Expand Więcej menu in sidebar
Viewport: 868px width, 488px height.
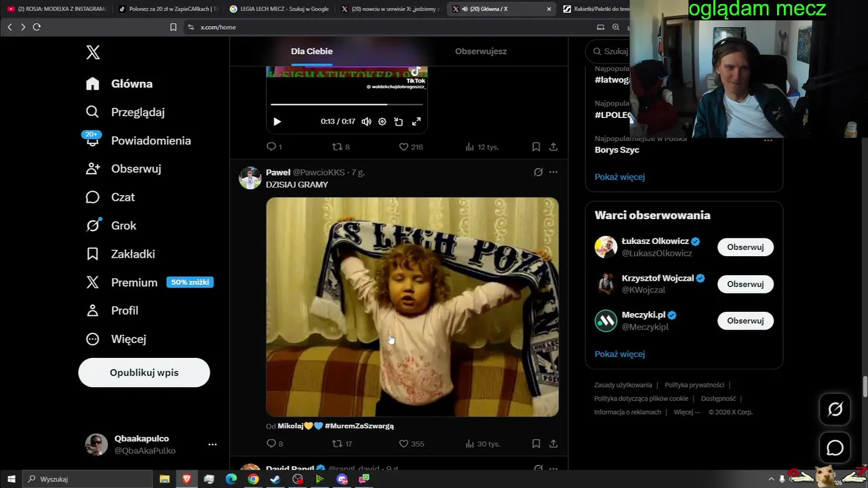pyautogui.click(x=116, y=339)
